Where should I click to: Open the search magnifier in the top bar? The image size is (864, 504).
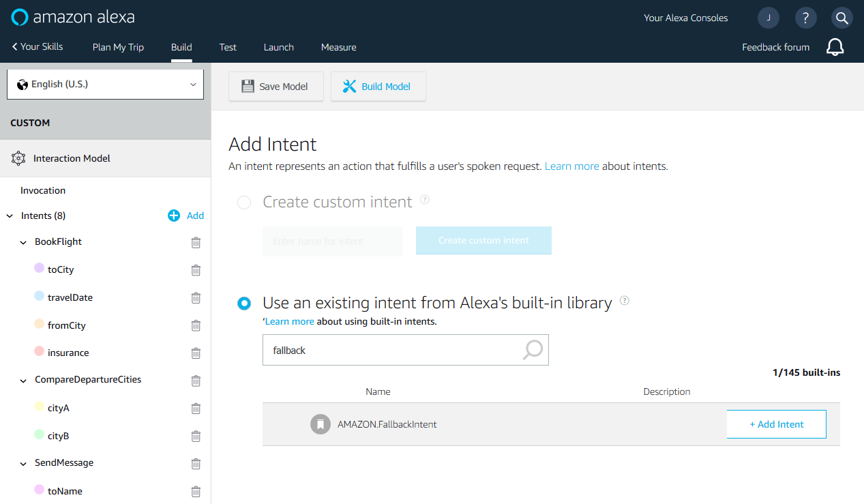(841, 17)
